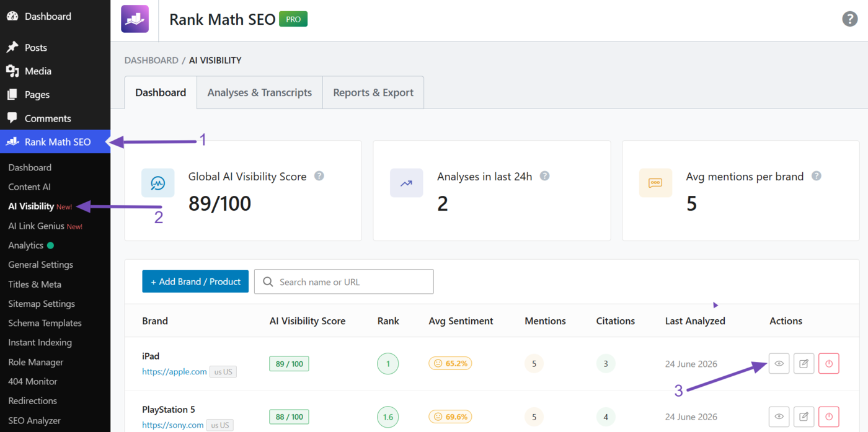Open SEO Analyzer submenu item
Screen dimensions: 868x432
click(35, 420)
